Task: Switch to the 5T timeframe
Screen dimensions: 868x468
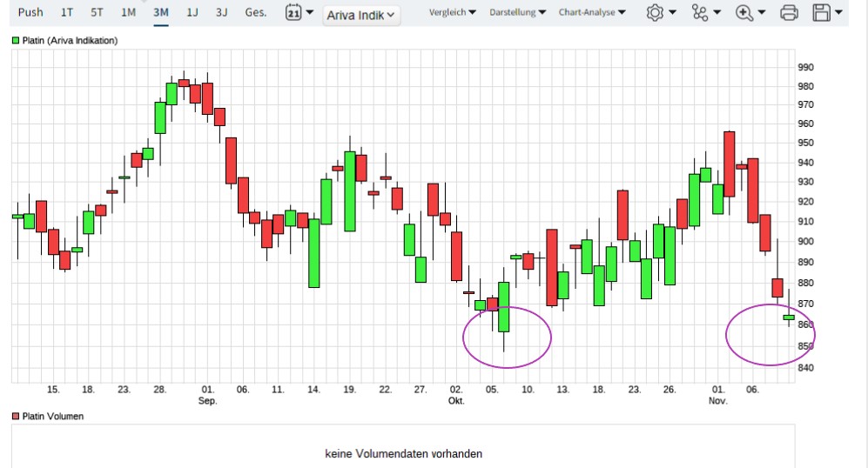Action: pos(97,12)
